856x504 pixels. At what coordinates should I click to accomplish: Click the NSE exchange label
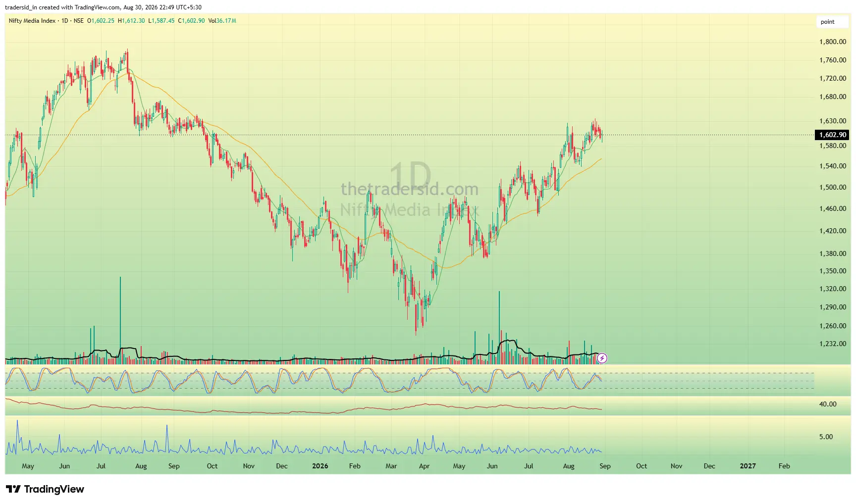[x=79, y=21]
